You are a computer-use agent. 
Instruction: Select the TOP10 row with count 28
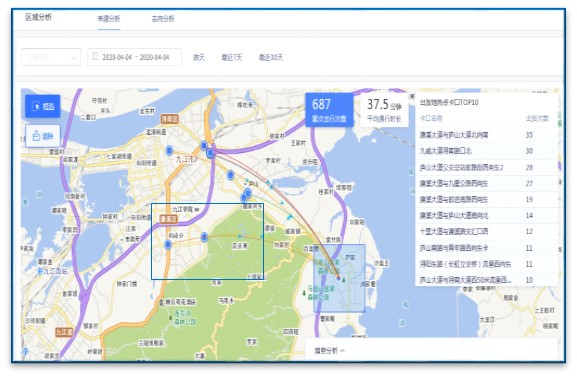click(486, 167)
